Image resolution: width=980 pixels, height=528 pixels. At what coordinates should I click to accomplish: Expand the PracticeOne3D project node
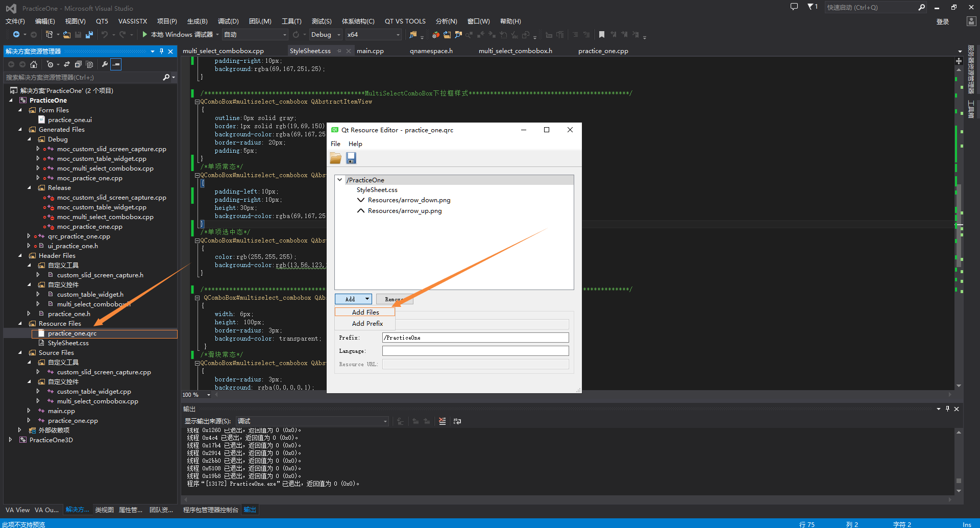pyautogui.click(x=10, y=440)
